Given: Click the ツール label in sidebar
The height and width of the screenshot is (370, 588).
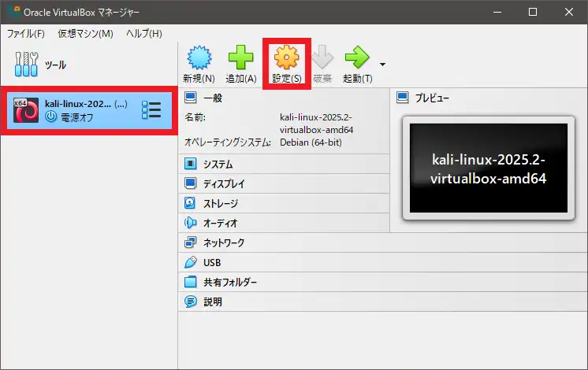Looking at the screenshot, I should pyautogui.click(x=55, y=65).
